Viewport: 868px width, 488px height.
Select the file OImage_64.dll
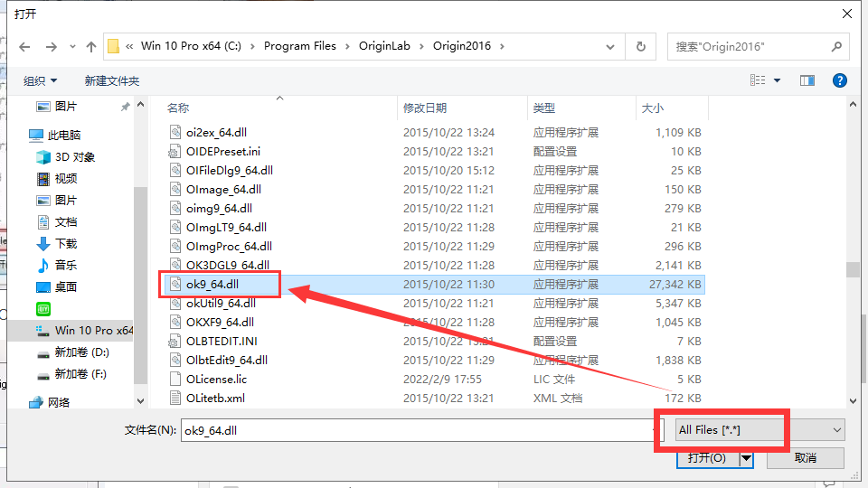click(223, 189)
